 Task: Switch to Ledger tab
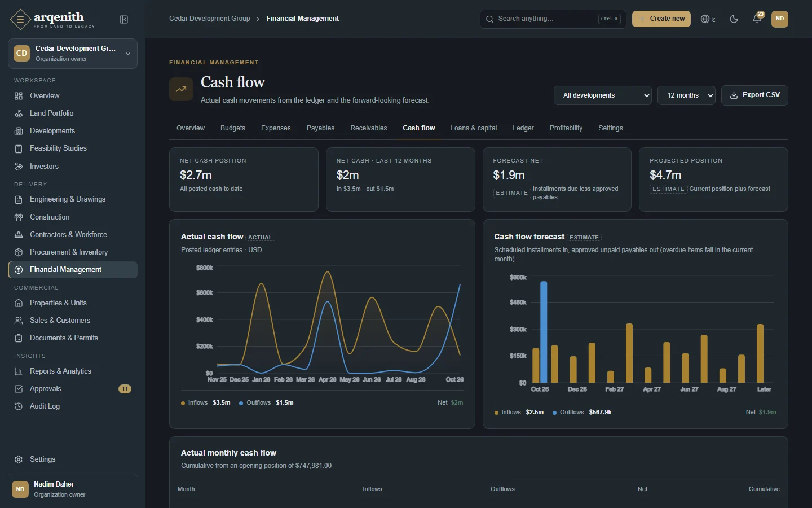[x=523, y=128]
